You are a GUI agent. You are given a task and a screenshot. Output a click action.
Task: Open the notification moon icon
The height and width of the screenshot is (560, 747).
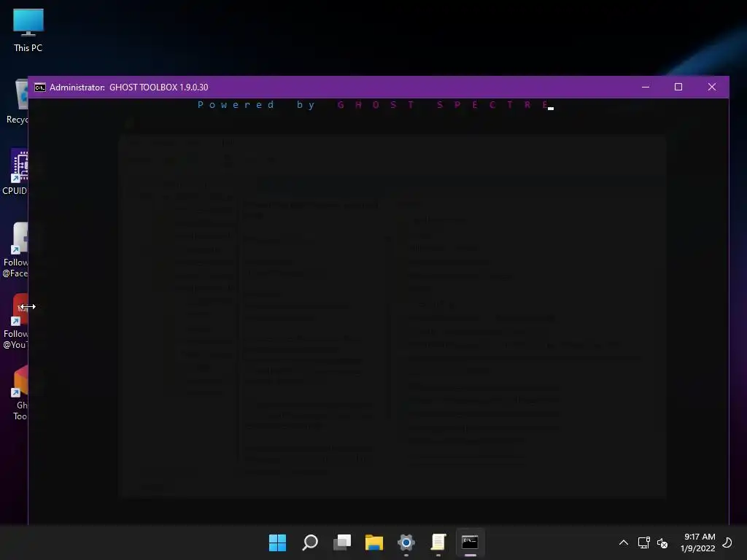pos(727,542)
